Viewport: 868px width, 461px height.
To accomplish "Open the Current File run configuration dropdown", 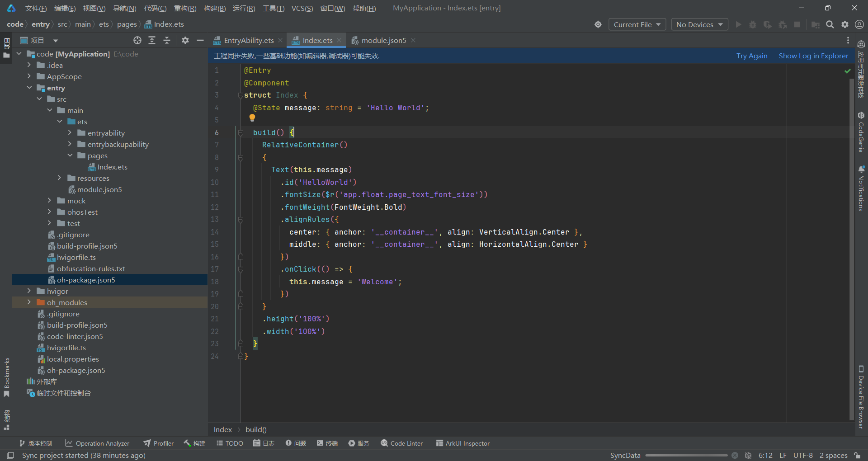I will tap(637, 24).
